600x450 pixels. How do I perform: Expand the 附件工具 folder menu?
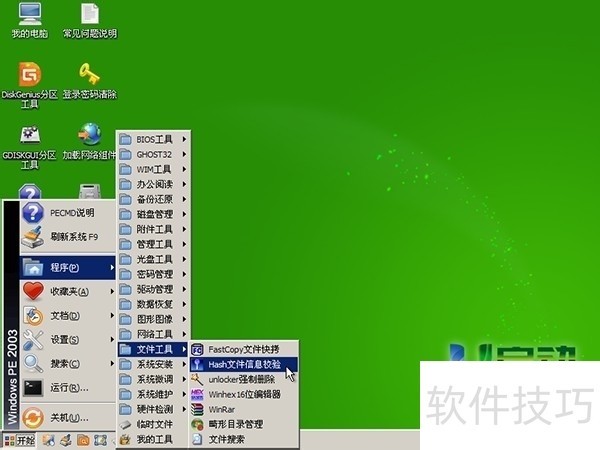click(x=153, y=229)
